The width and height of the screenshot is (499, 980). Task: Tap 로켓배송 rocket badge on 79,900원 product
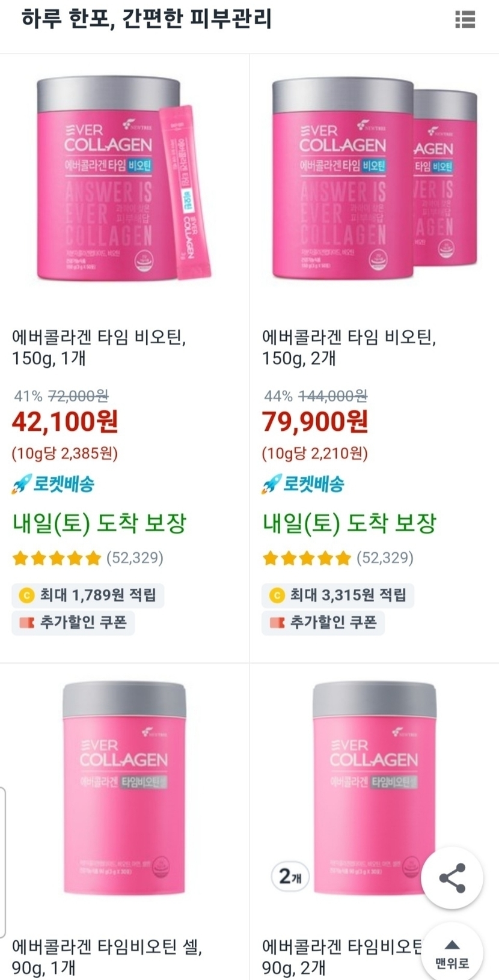(303, 484)
